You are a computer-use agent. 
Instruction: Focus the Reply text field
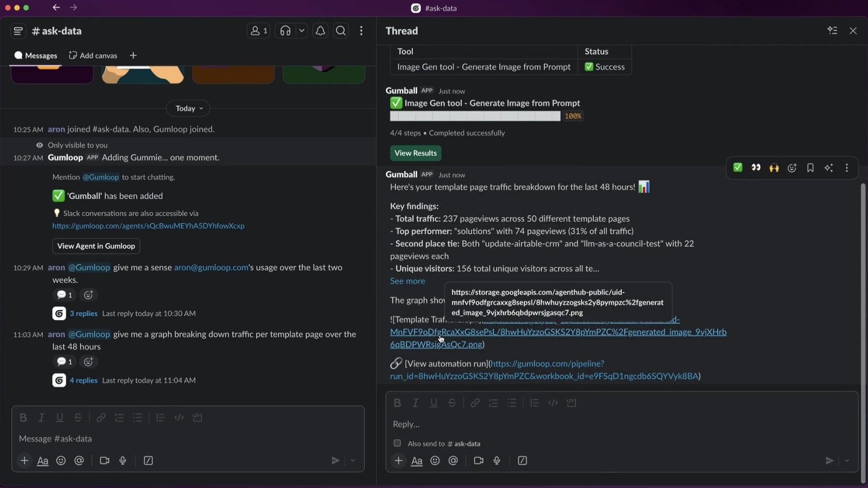click(523, 424)
